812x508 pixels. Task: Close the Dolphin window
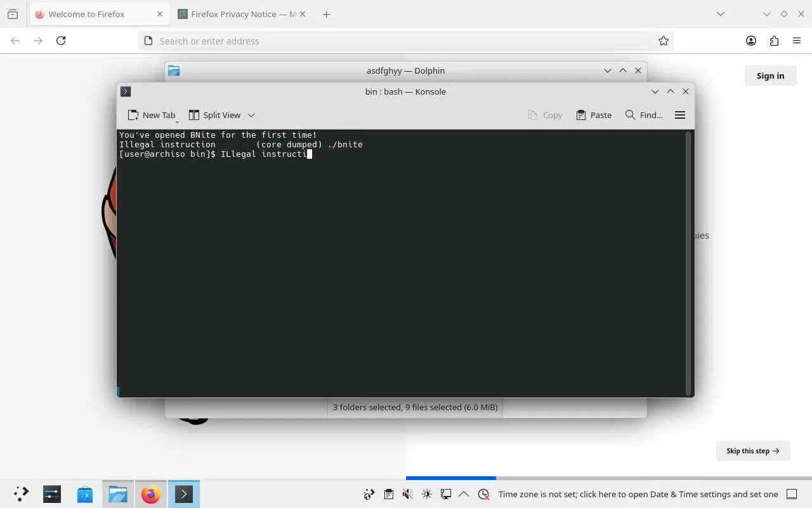pyautogui.click(x=638, y=70)
